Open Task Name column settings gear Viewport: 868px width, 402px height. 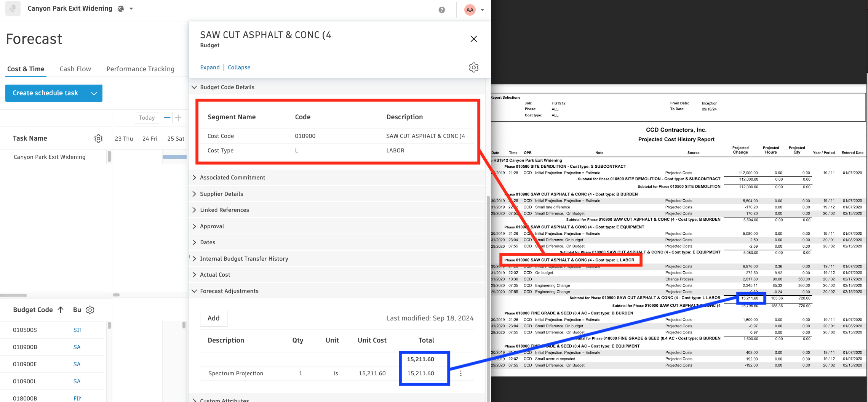pyautogui.click(x=98, y=138)
